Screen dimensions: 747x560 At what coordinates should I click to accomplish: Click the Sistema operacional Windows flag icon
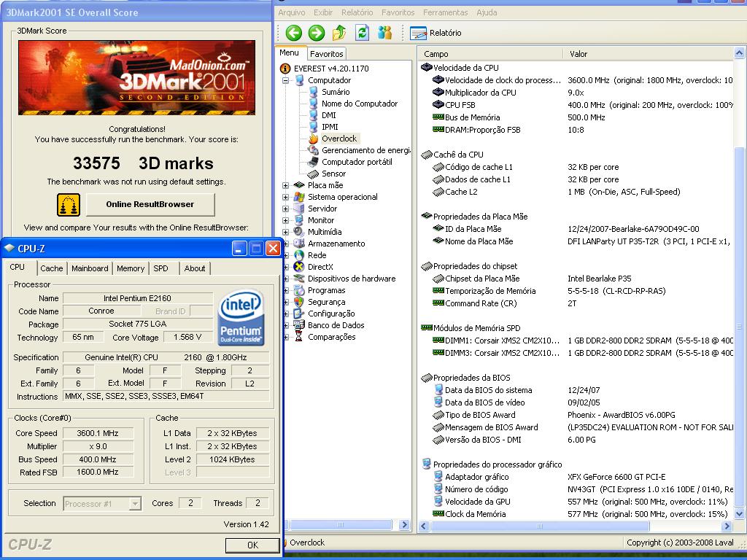point(299,197)
